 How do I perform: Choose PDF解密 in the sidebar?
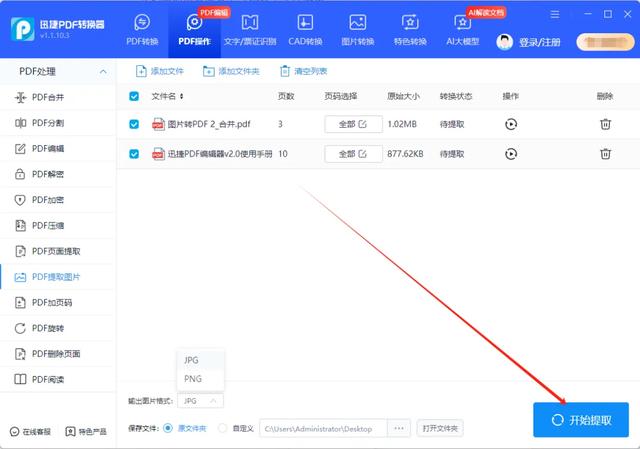(57, 174)
